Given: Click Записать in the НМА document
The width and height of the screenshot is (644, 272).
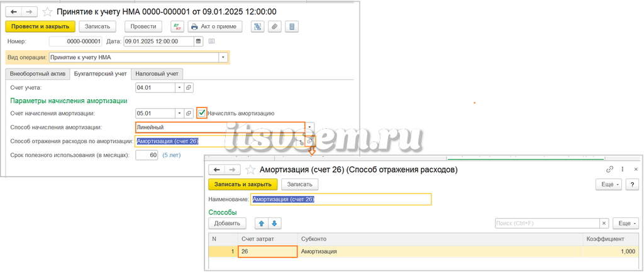Looking at the screenshot, I should [x=97, y=26].
